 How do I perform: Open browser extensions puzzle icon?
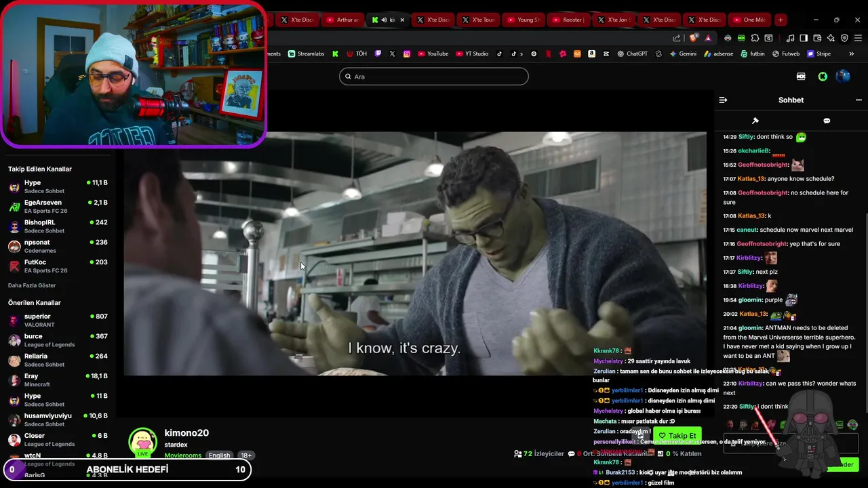(x=755, y=38)
